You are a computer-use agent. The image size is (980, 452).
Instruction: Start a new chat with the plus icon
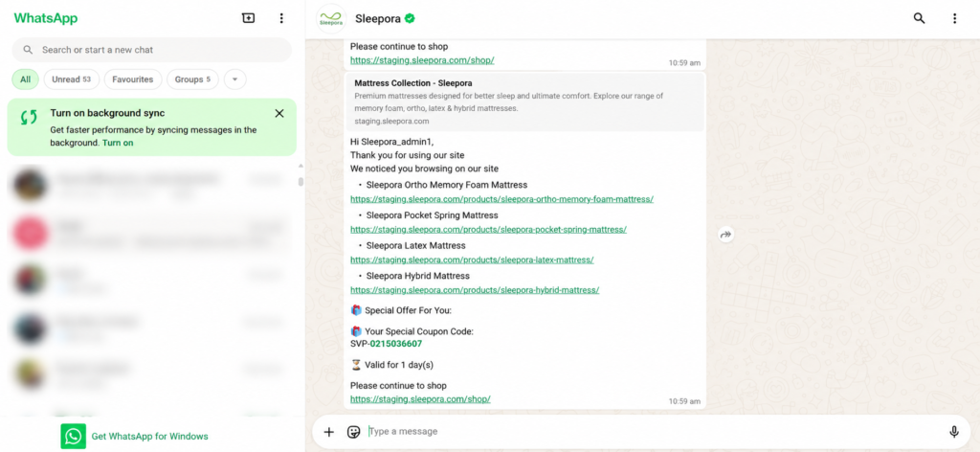coord(248,18)
